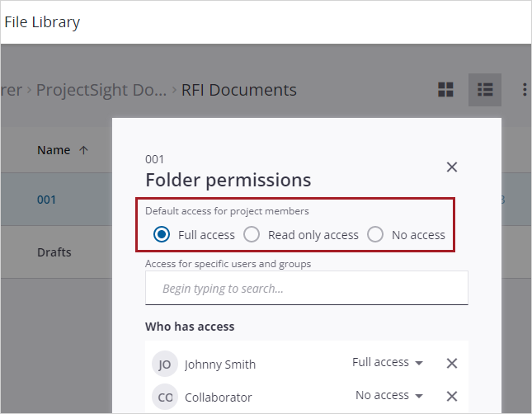
Task: Open Johnny Smith's Full access dropdown
Action: point(388,362)
